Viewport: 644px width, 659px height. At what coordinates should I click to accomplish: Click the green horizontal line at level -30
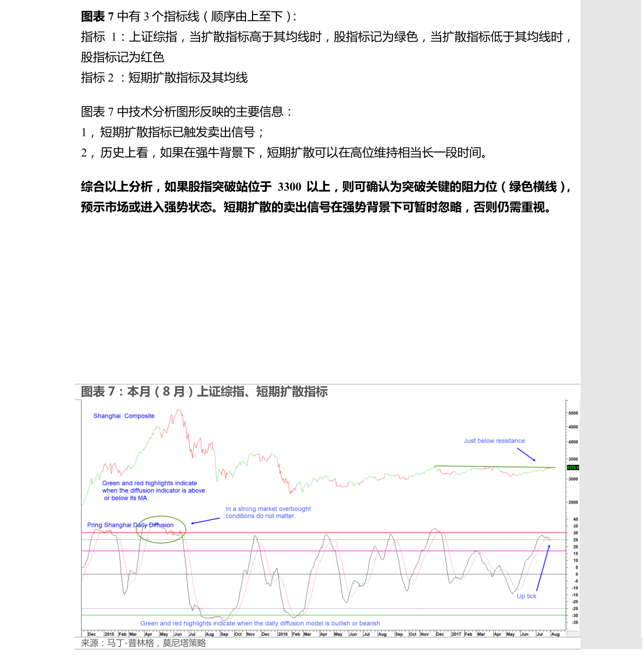pyautogui.click(x=324, y=615)
